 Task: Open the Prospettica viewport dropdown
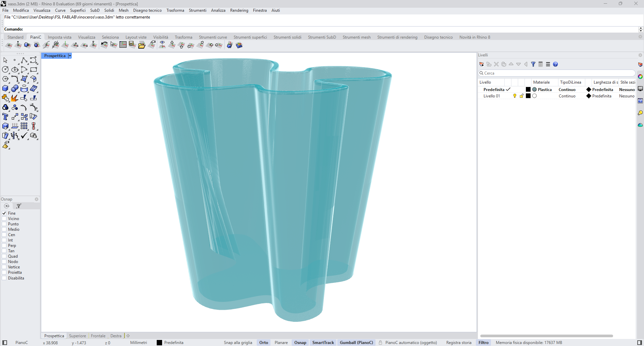tap(70, 55)
